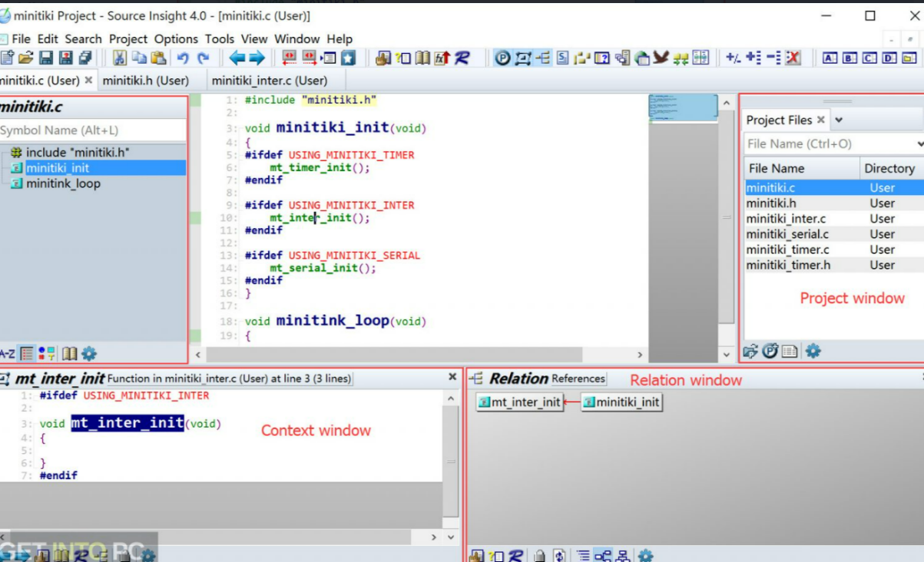Click the Redo arrow icon

pos(203,58)
